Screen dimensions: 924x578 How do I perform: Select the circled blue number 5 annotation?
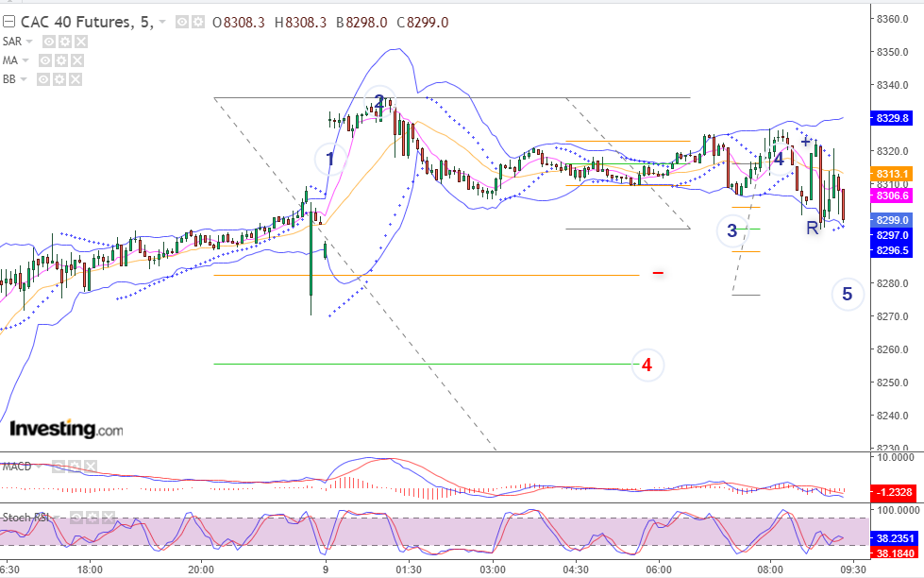(x=848, y=295)
